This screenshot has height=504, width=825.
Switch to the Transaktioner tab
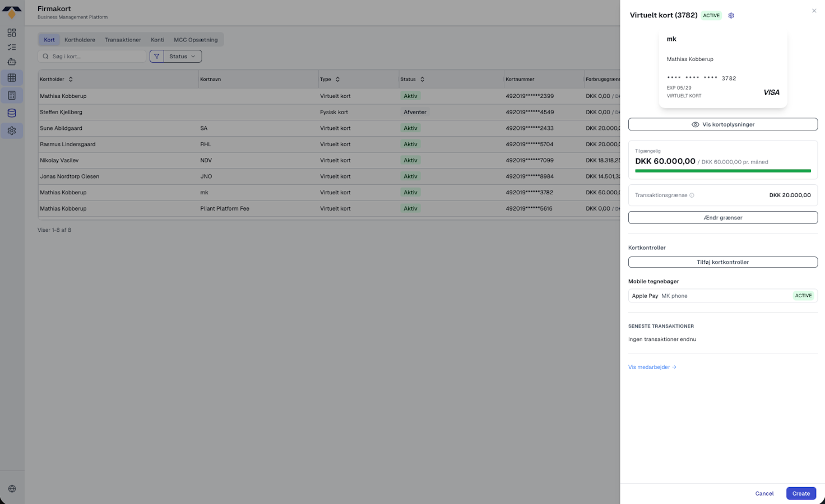click(123, 40)
